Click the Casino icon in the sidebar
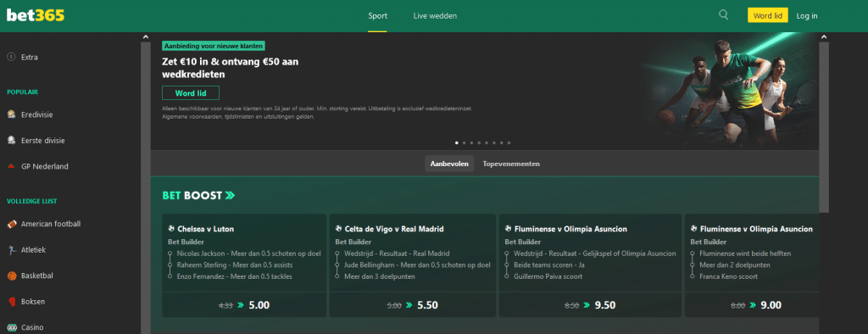 pos(11,327)
